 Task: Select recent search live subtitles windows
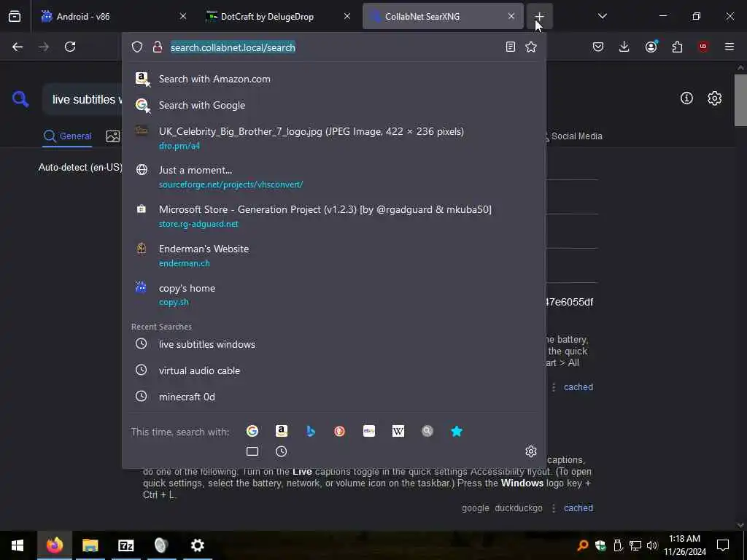334,344
